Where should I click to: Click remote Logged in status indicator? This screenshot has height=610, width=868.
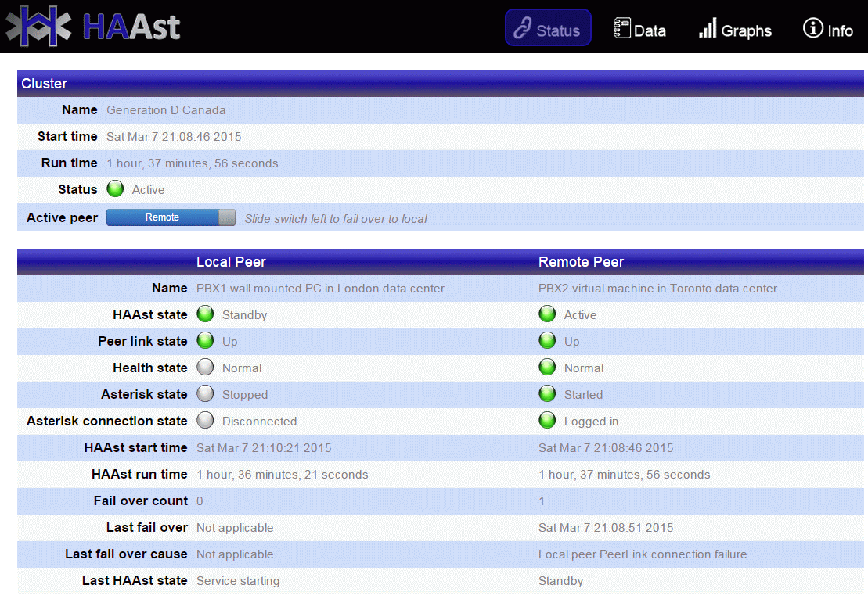(547, 421)
